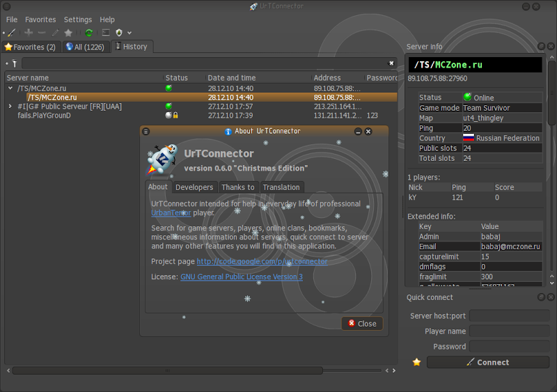Sort by the Date and time column header
Image resolution: width=557 pixels, height=392 pixels.
[232, 78]
